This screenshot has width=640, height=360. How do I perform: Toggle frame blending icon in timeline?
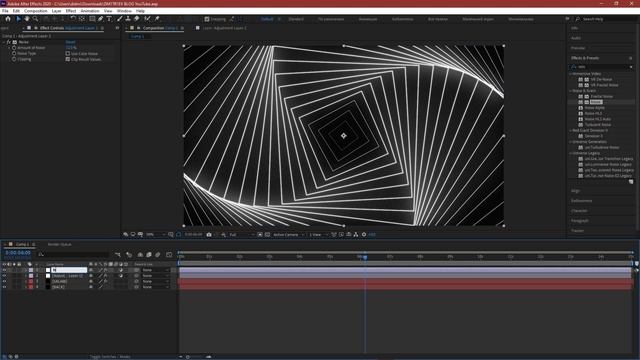(x=149, y=255)
